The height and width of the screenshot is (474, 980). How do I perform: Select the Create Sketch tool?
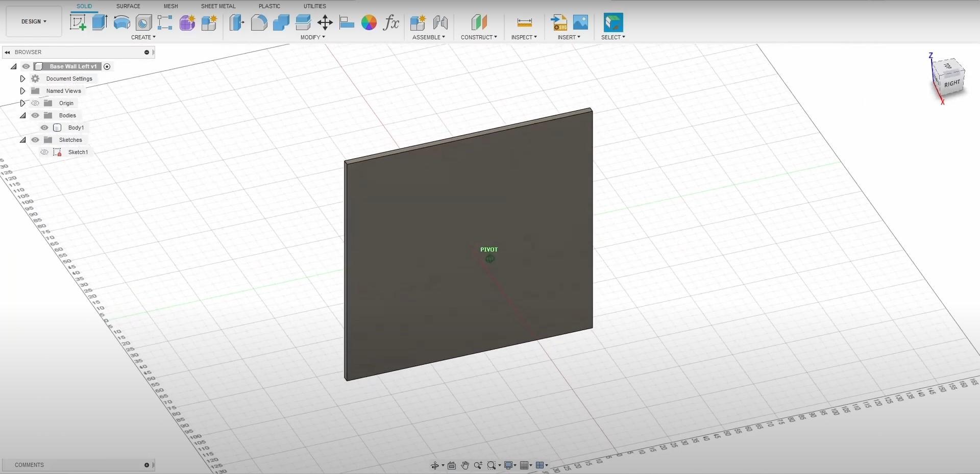pos(78,22)
